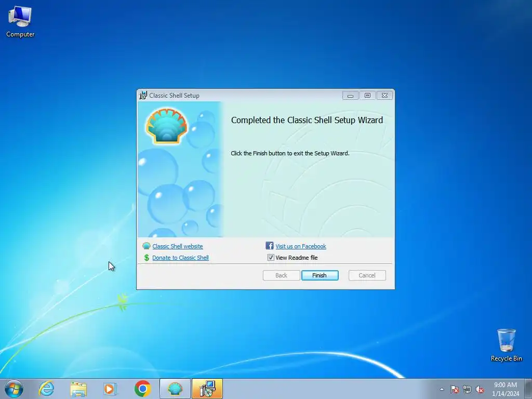Screen dimensions: 532x399
Task: Launch Internet Explorer from the taskbar
Action: [x=46, y=389]
